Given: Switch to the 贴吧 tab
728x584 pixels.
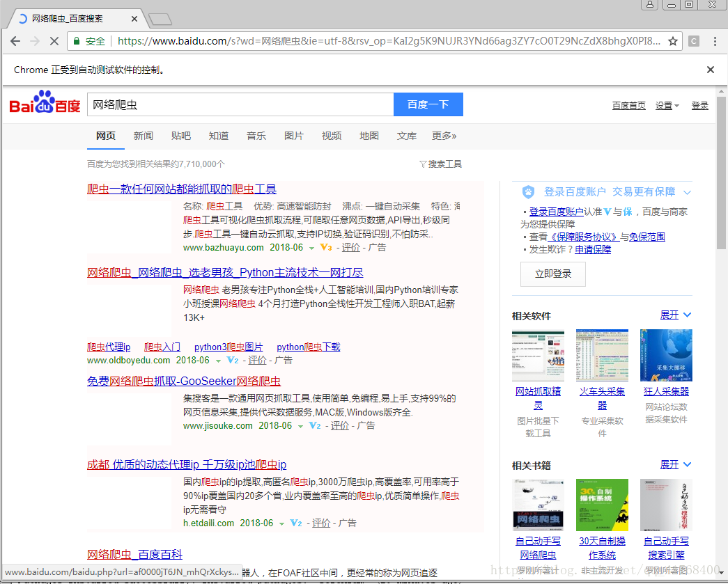Looking at the screenshot, I should [181, 136].
